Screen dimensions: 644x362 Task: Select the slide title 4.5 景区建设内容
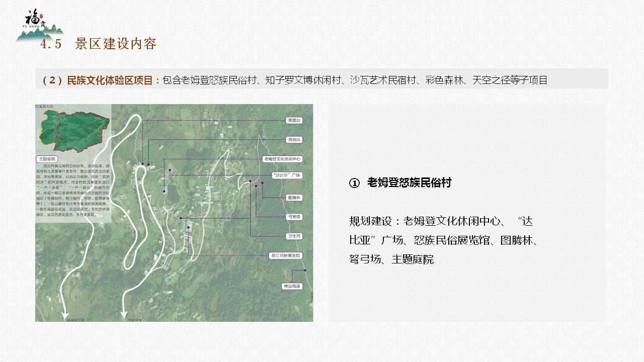coord(99,44)
